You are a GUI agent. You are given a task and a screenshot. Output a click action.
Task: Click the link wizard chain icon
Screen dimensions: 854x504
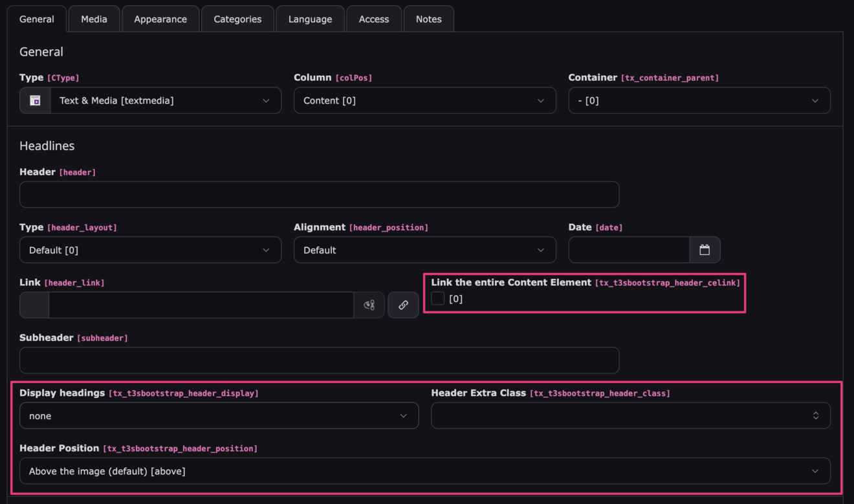tap(403, 305)
